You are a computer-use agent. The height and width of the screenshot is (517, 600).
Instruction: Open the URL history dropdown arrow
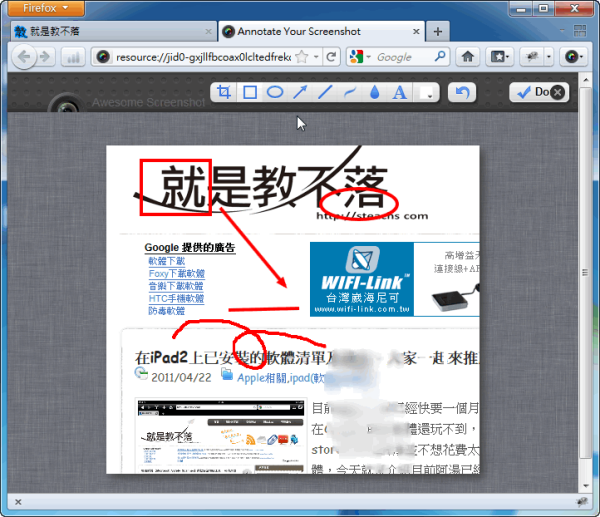(x=316, y=57)
